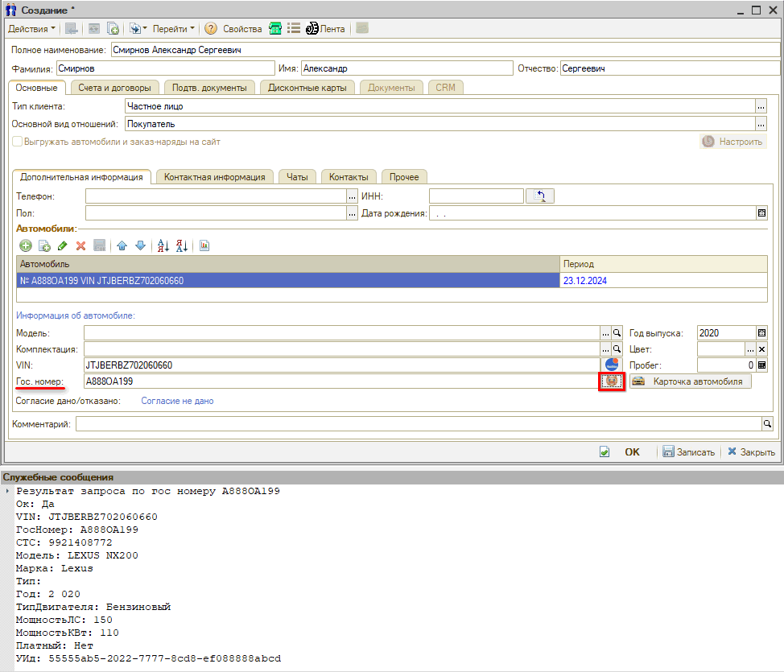Toggle 'Выгружать автомобили и заказ-наряды на сайт' checkbox
Image resolution: width=784 pixels, height=672 pixels.
coord(18,142)
